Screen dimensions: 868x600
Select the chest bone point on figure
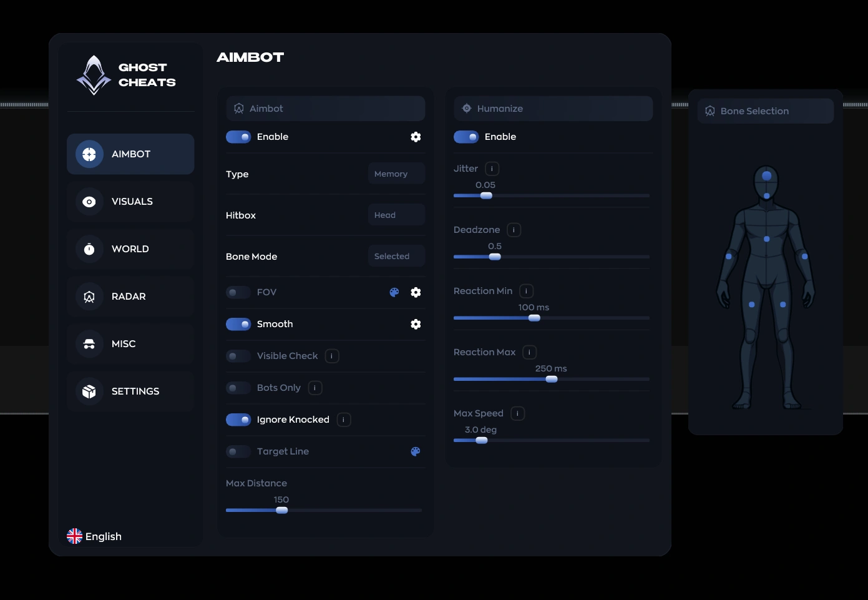pos(767,239)
